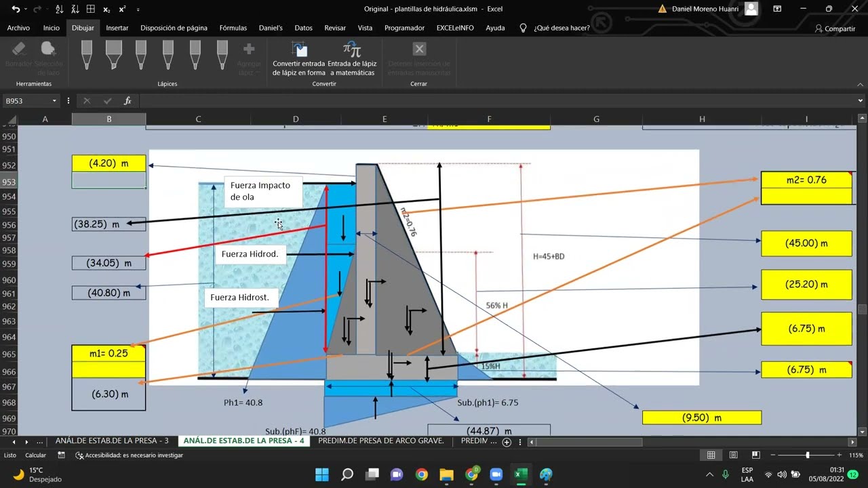Open the Windows Start menu
This screenshot has width=868, height=488.
[322, 474]
